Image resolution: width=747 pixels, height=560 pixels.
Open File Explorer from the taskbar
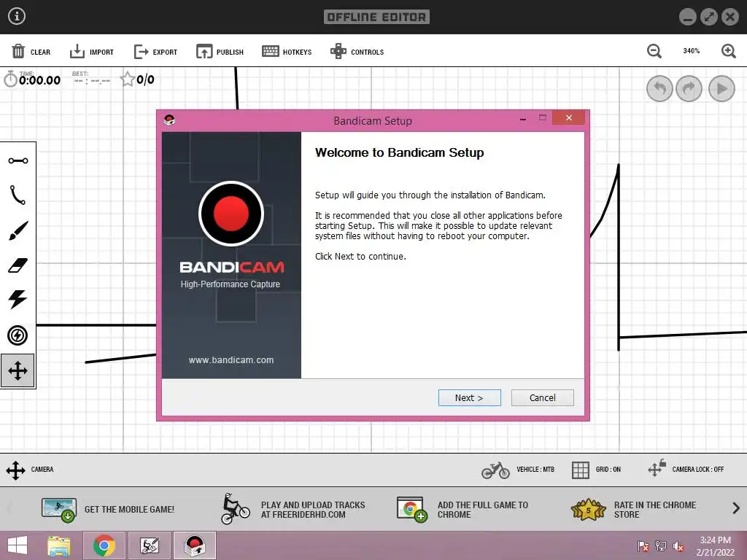pyautogui.click(x=59, y=545)
